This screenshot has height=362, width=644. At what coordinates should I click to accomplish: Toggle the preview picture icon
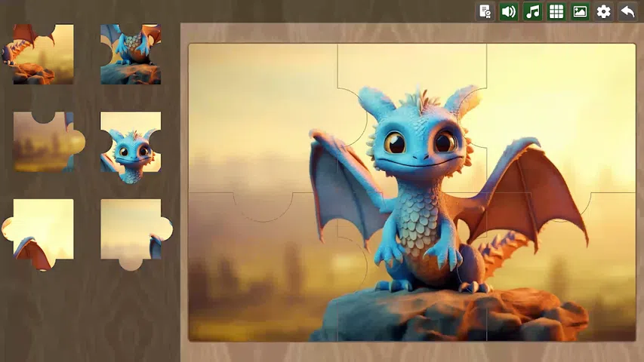pyautogui.click(x=580, y=11)
